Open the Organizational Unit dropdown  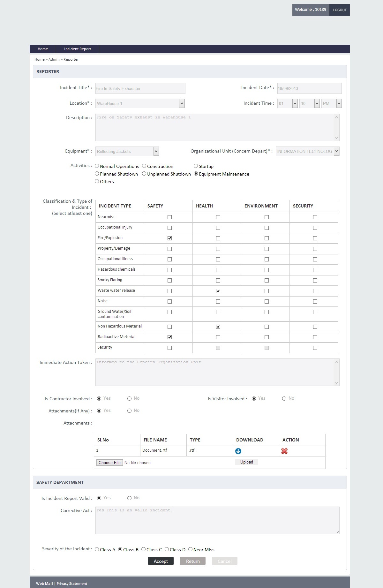(308, 151)
